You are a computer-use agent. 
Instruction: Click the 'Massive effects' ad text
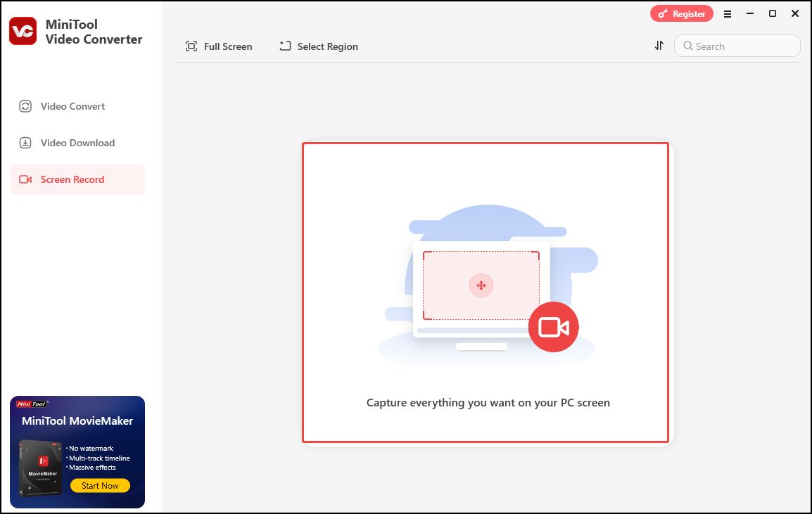[x=92, y=468]
